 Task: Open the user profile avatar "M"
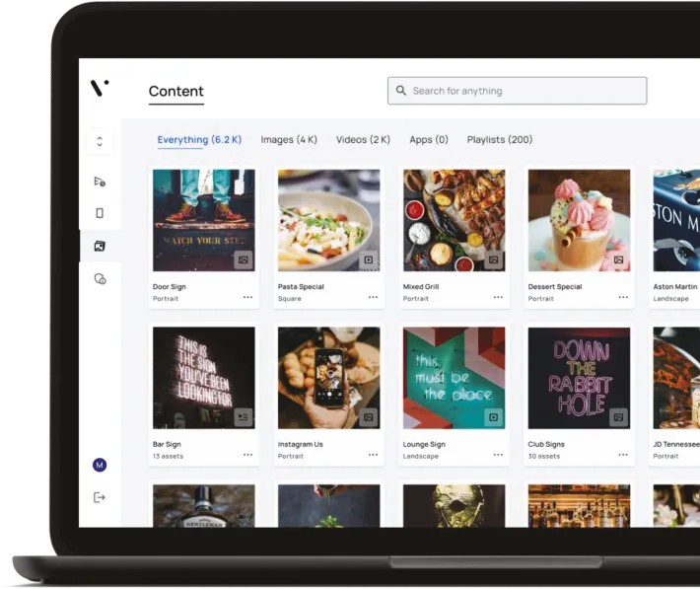click(100, 465)
